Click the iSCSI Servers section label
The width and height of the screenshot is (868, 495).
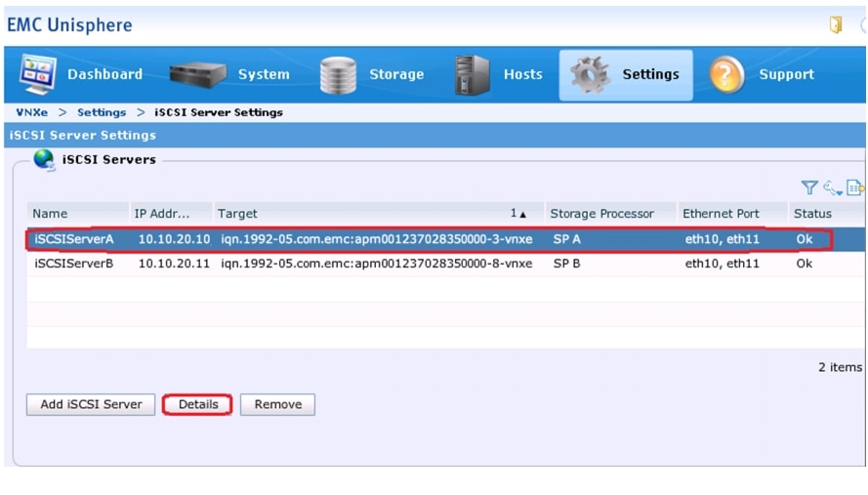[x=109, y=160]
